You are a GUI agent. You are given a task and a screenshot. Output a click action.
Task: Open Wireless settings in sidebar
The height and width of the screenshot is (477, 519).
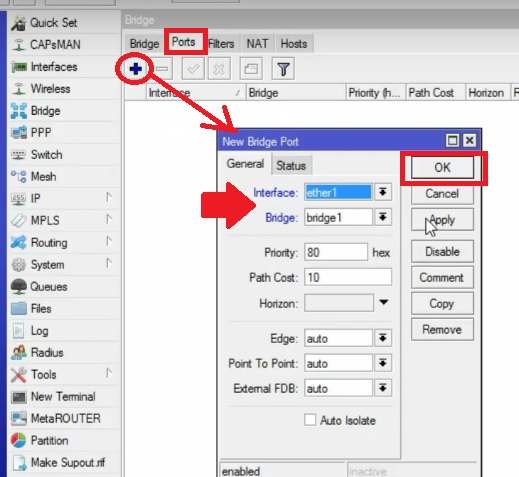tap(63, 89)
